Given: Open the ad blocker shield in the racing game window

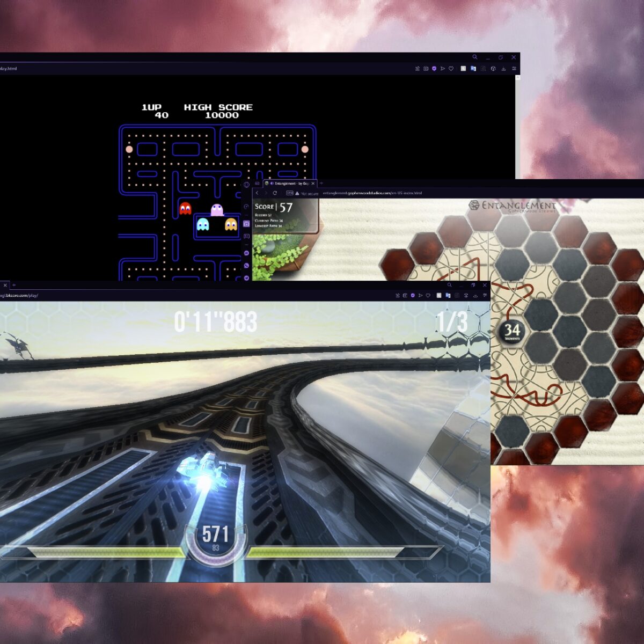Looking at the screenshot, I should tap(413, 295).
